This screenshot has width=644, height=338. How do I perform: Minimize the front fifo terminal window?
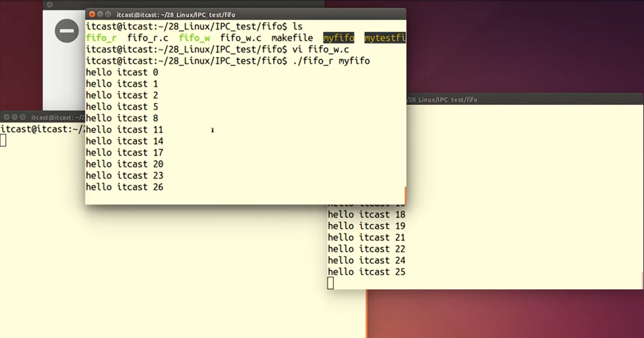coord(100,14)
